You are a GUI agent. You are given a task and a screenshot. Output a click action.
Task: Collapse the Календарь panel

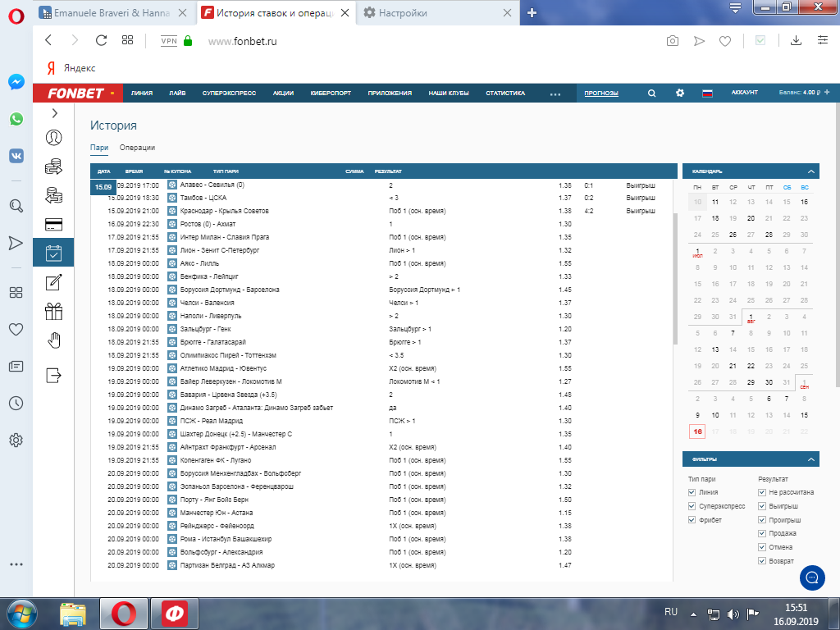coord(810,171)
